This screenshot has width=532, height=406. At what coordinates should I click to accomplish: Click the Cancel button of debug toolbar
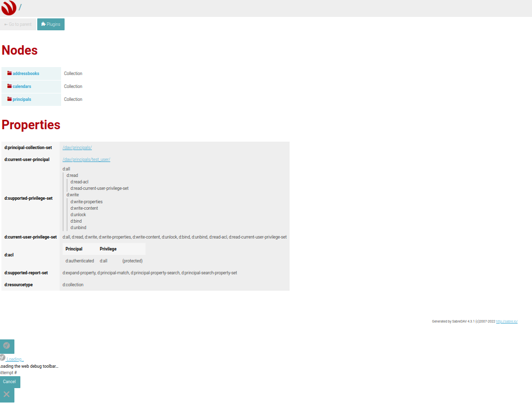(10, 382)
